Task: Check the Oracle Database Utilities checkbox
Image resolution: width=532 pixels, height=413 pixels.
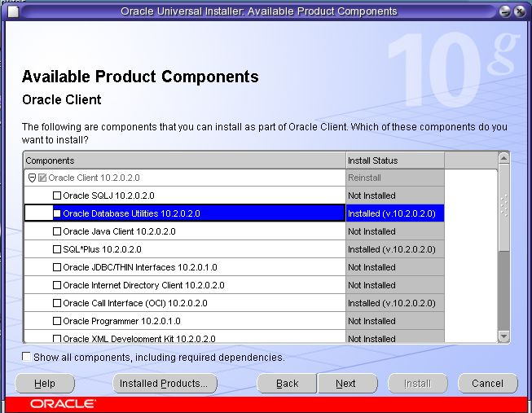Action: tap(57, 213)
